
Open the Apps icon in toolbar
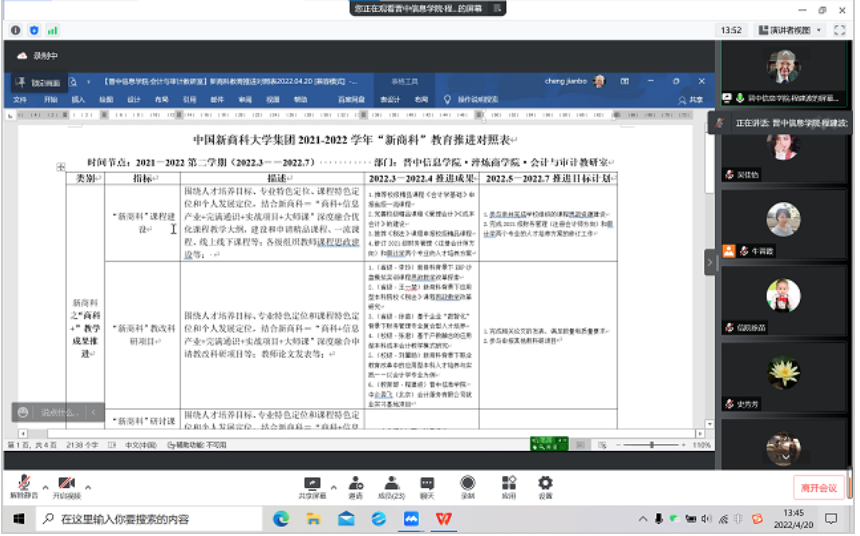point(508,484)
